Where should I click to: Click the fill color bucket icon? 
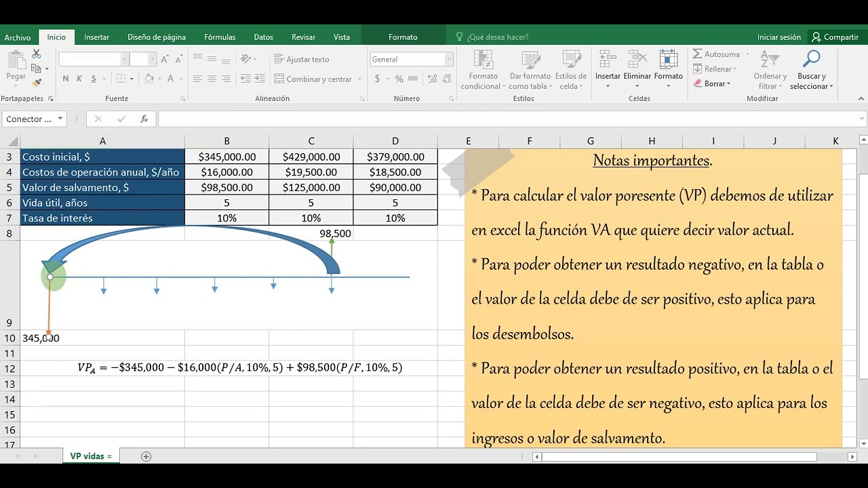coord(147,79)
